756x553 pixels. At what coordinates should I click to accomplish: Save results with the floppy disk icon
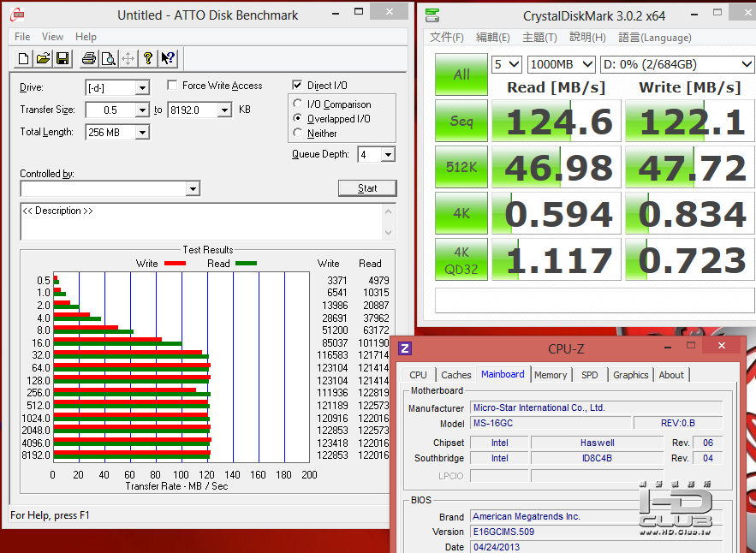point(62,58)
